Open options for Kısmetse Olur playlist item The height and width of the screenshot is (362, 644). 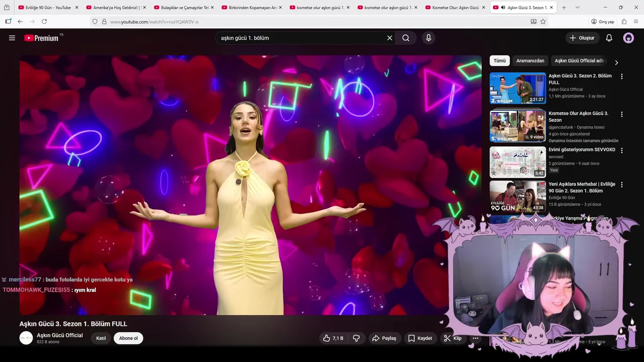pos(621,114)
